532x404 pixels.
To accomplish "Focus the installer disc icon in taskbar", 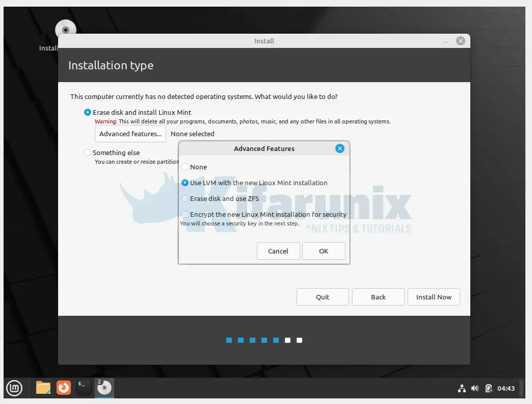I will pos(104,389).
